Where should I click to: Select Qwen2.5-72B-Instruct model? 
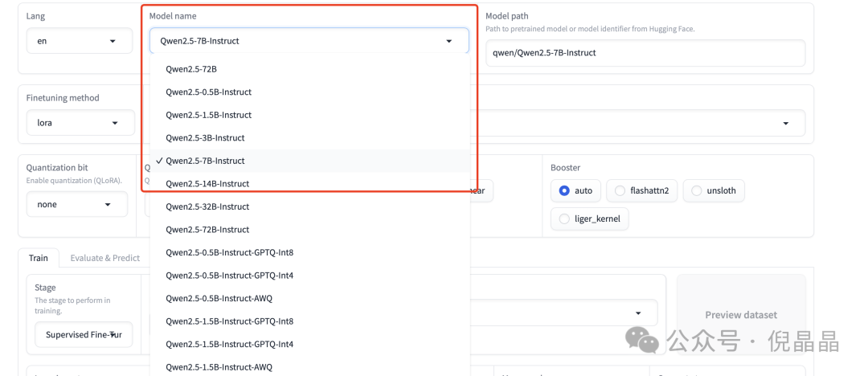310,229
